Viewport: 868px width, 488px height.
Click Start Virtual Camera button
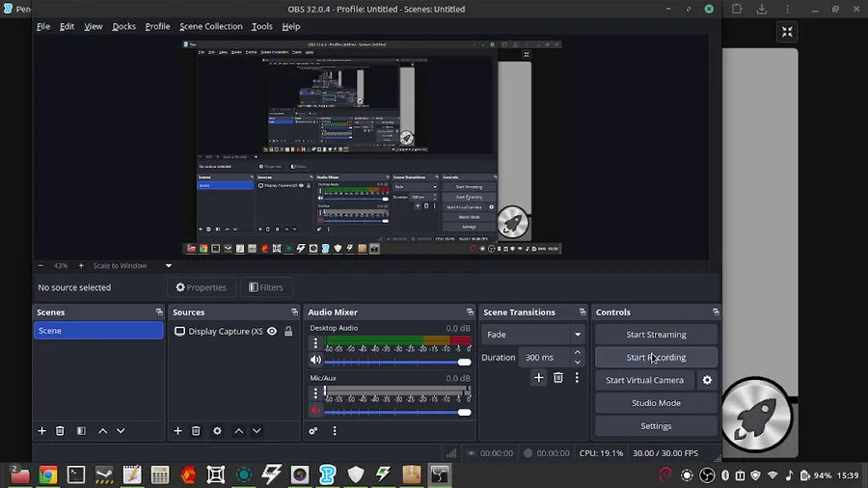pos(645,380)
